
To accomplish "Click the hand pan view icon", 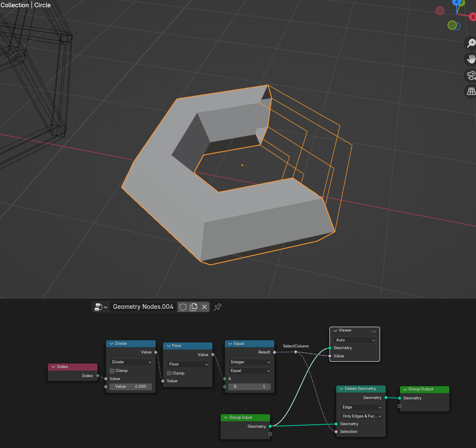I will pos(471,59).
